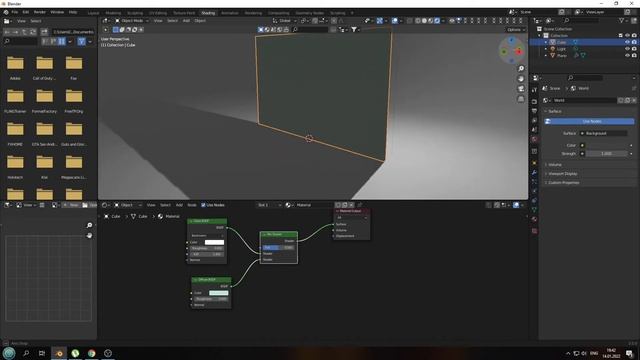Open the World properties tab icon
Viewport: 640px width, 360px height.
pos(534,140)
